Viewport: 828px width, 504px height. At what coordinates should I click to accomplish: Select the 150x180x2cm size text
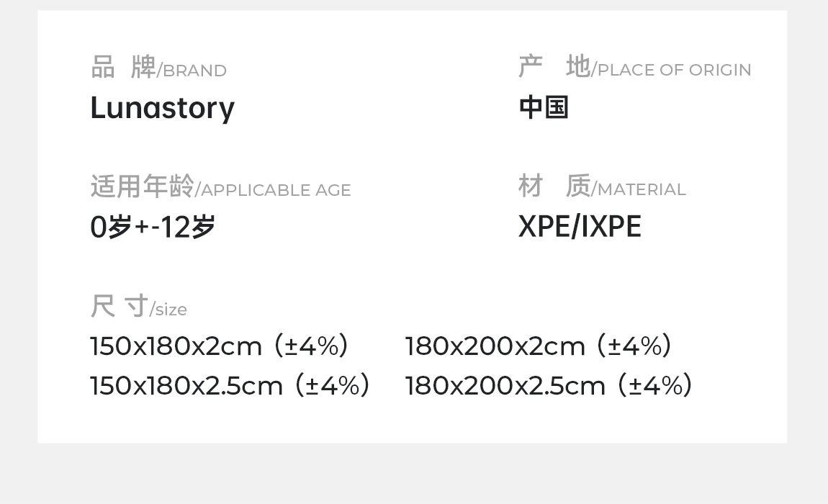click(176, 346)
